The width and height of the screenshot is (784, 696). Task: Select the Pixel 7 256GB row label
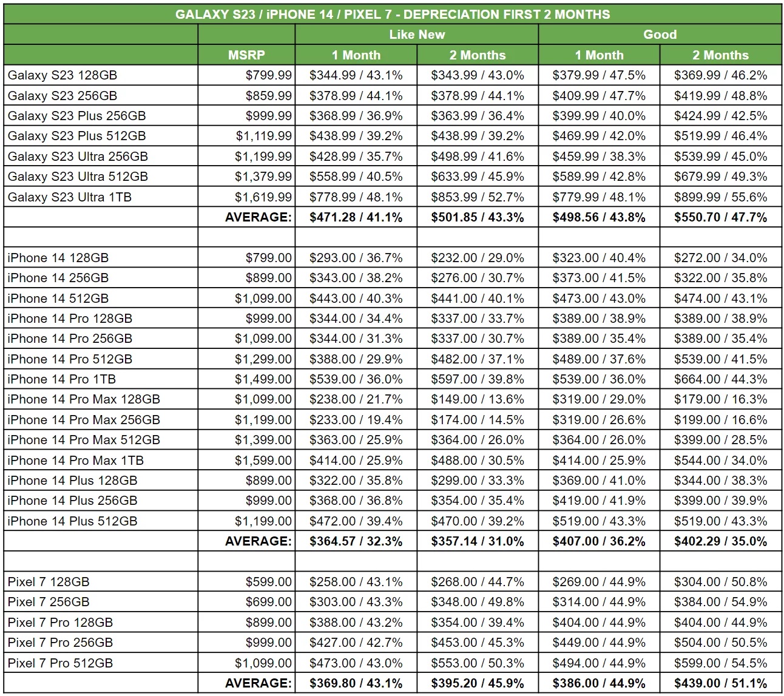point(49,602)
